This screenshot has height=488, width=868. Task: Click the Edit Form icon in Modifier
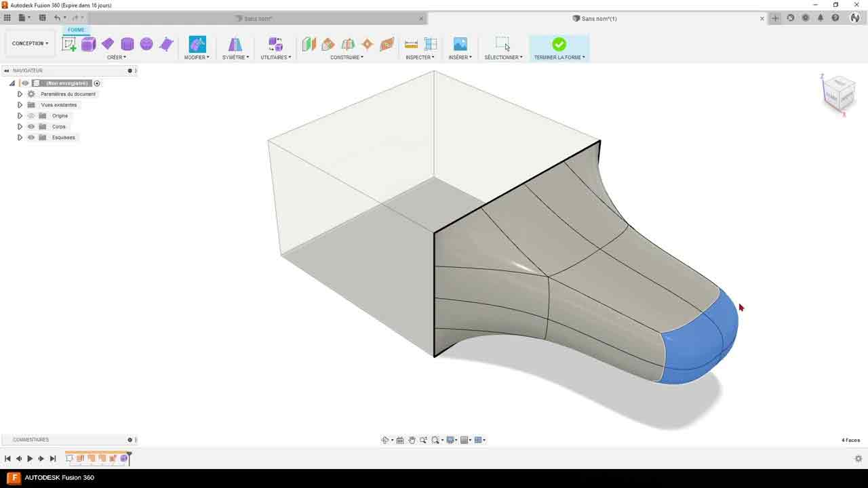(197, 44)
